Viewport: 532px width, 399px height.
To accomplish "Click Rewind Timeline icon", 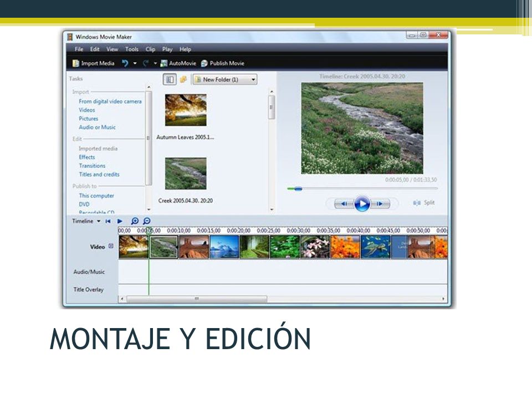I will point(108,221).
